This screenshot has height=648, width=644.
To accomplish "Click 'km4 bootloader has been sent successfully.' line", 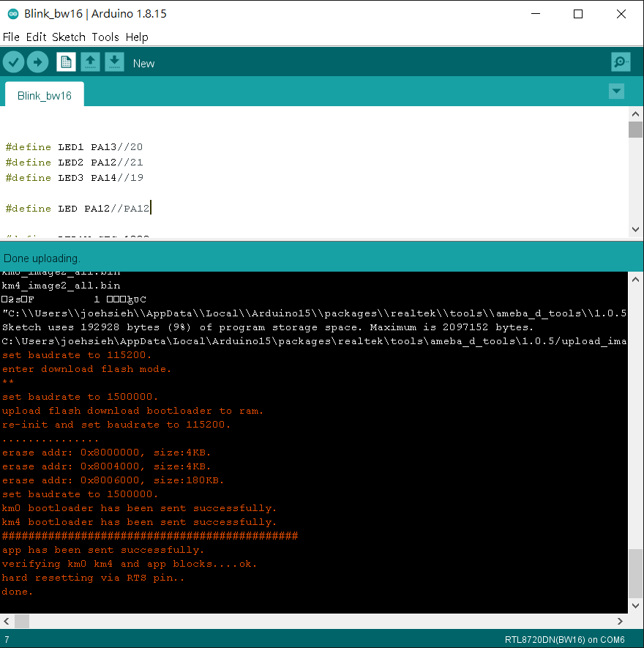I will (x=139, y=522).
